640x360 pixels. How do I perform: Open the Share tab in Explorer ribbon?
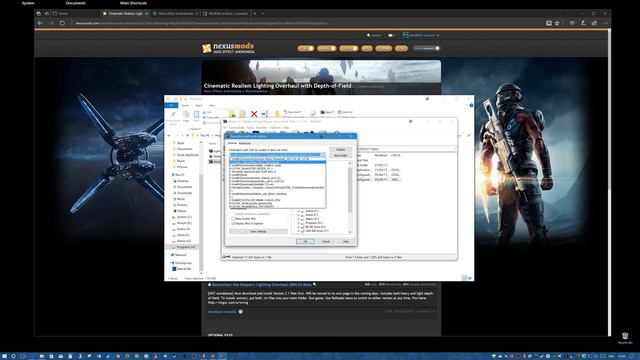coord(199,105)
